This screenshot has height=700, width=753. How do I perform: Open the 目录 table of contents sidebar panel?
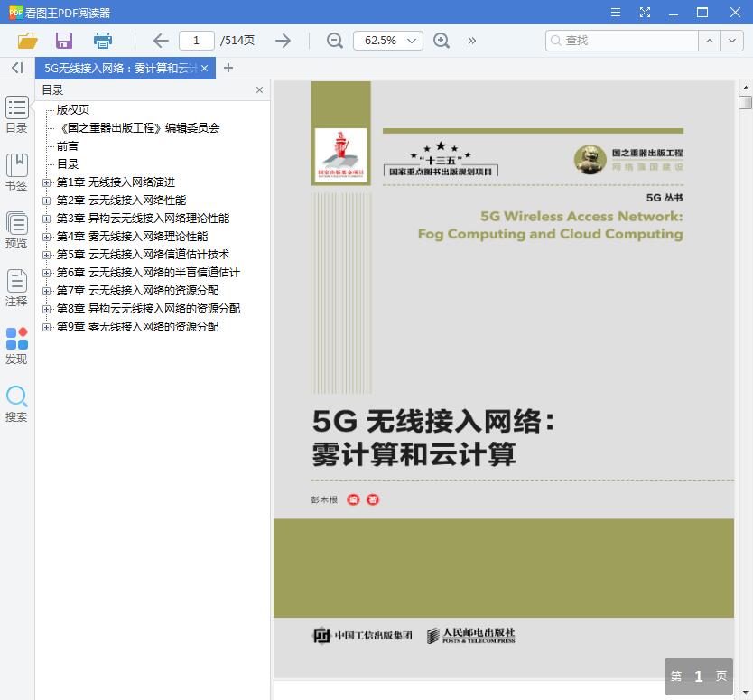pyautogui.click(x=17, y=115)
